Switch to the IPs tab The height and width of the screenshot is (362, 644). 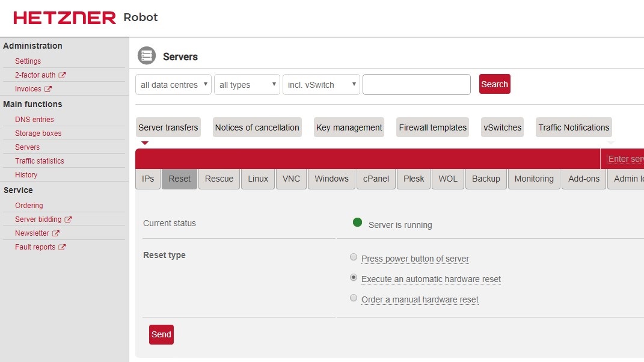pos(148,179)
